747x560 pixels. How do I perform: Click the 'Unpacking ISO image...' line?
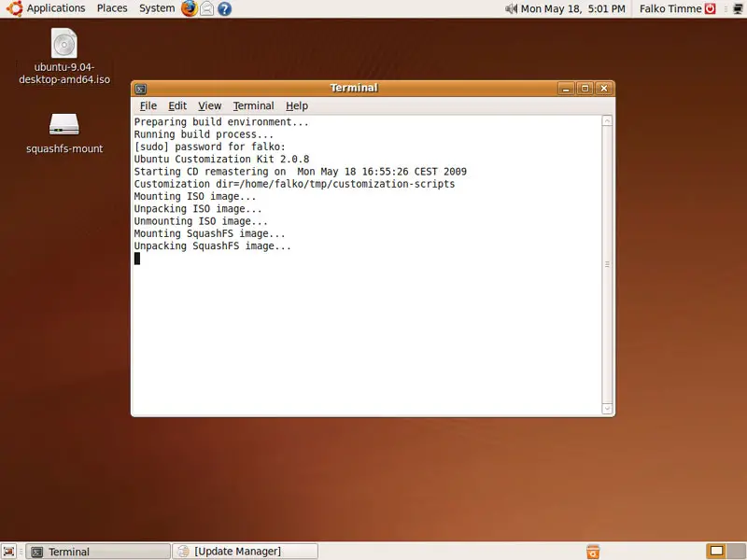(198, 208)
